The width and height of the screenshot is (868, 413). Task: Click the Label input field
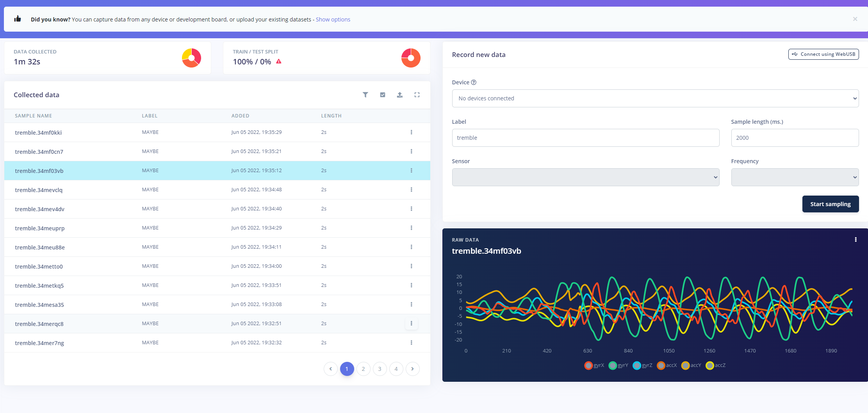click(586, 138)
